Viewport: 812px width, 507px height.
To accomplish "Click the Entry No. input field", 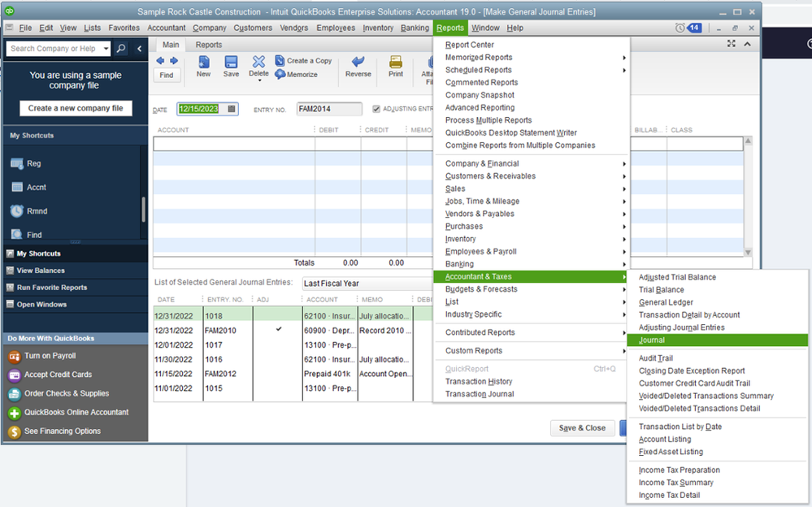I will tap(329, 109).
